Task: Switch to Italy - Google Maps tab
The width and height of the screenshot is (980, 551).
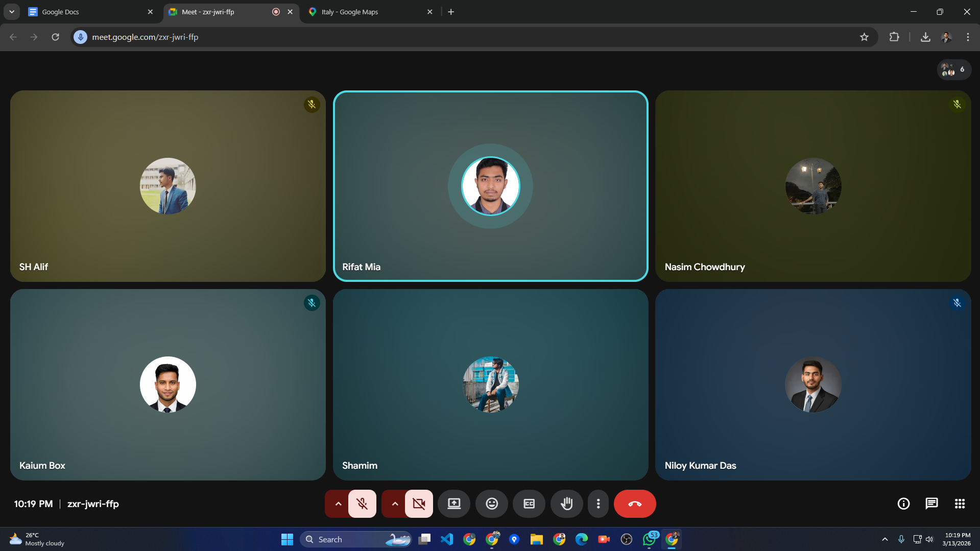Action: (368, 12)
